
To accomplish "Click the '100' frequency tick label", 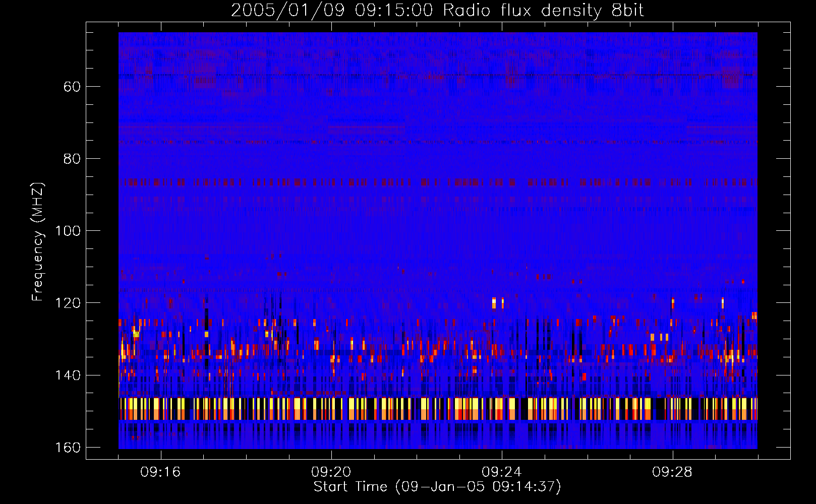I will (68, 231).
